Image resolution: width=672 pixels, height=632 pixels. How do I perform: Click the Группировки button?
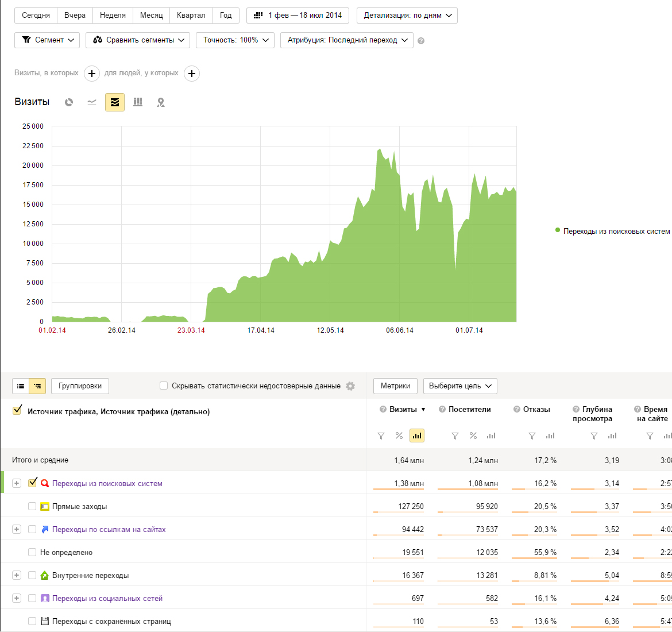coord(80,386)
